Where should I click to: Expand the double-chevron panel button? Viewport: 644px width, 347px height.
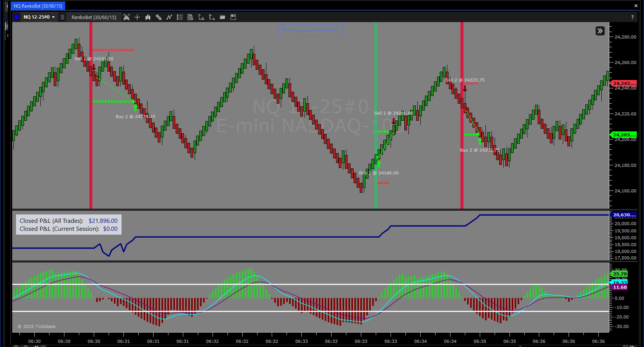pos(600,31)
